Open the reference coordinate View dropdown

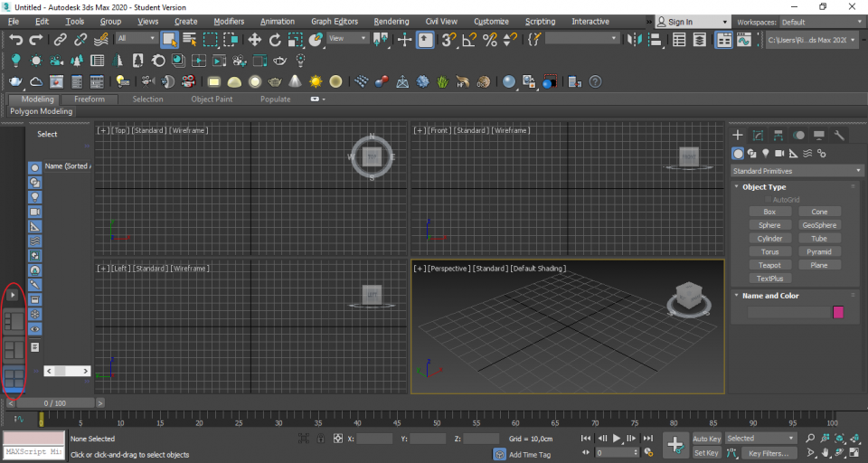pos(347,38)
